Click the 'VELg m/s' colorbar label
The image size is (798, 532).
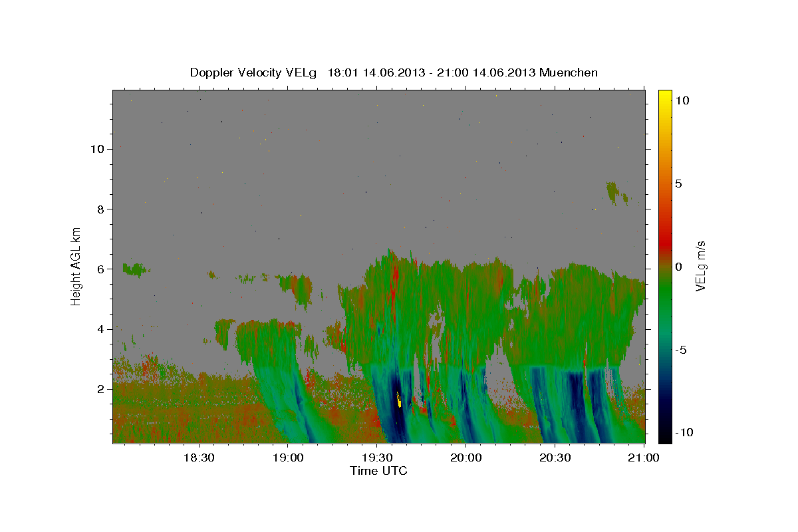(700, 266)
